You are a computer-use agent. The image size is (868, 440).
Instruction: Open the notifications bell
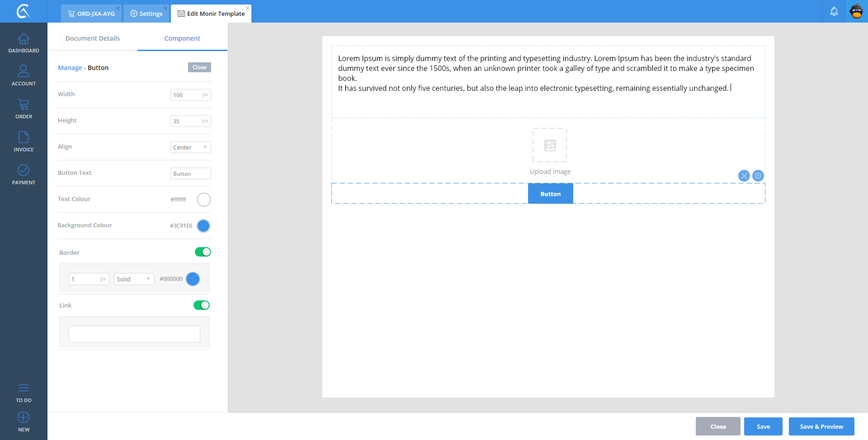(834, 11)
